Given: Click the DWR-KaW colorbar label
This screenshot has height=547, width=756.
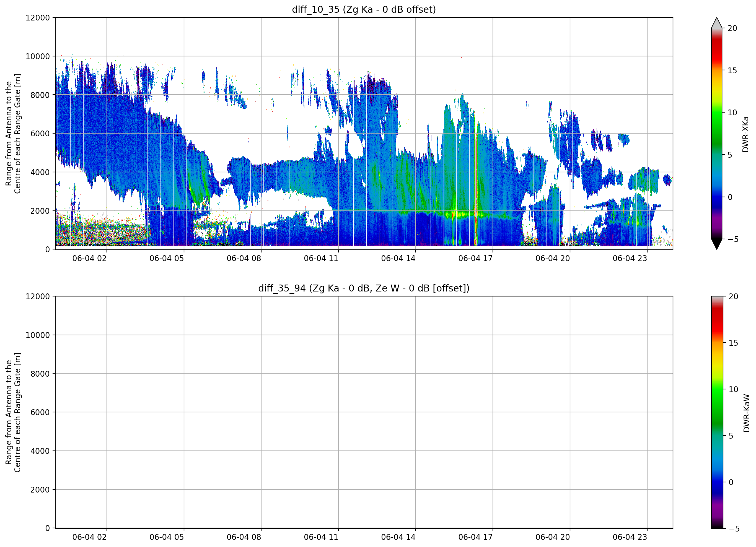Looking at the screenshot, I should point(746,413).
